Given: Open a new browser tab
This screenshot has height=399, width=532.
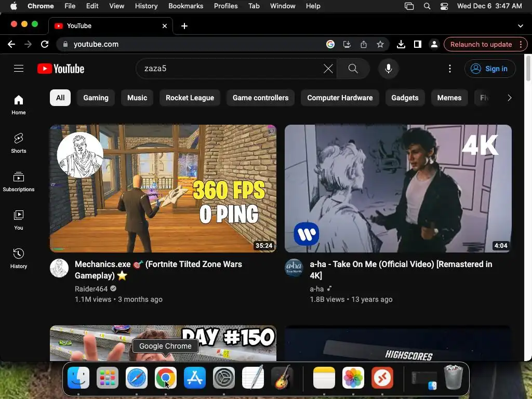Looking at the screenshot, I should point(184,26).
